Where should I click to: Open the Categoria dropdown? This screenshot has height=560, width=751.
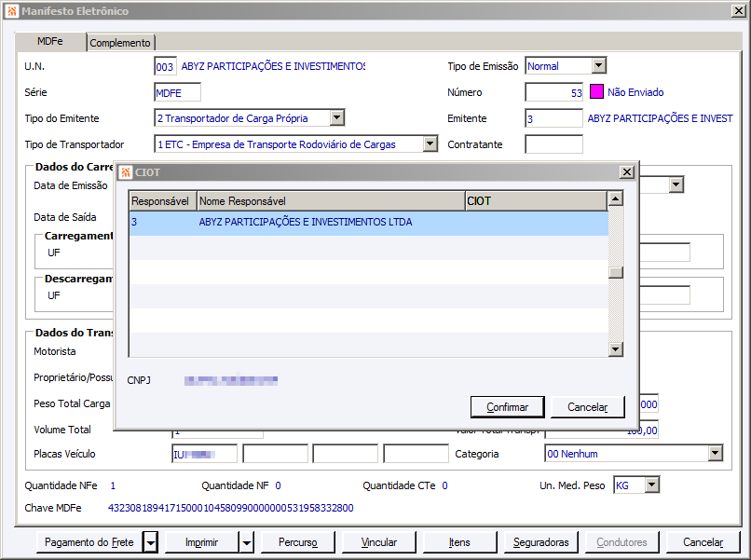point(715,453)
